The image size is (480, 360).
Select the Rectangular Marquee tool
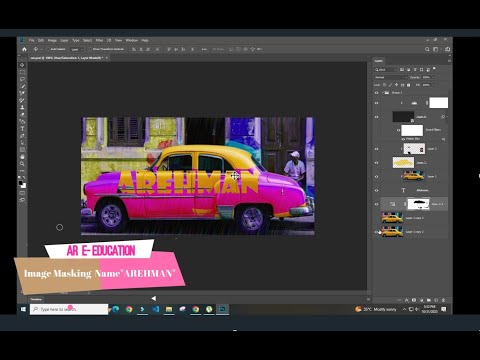pos(22,72)
